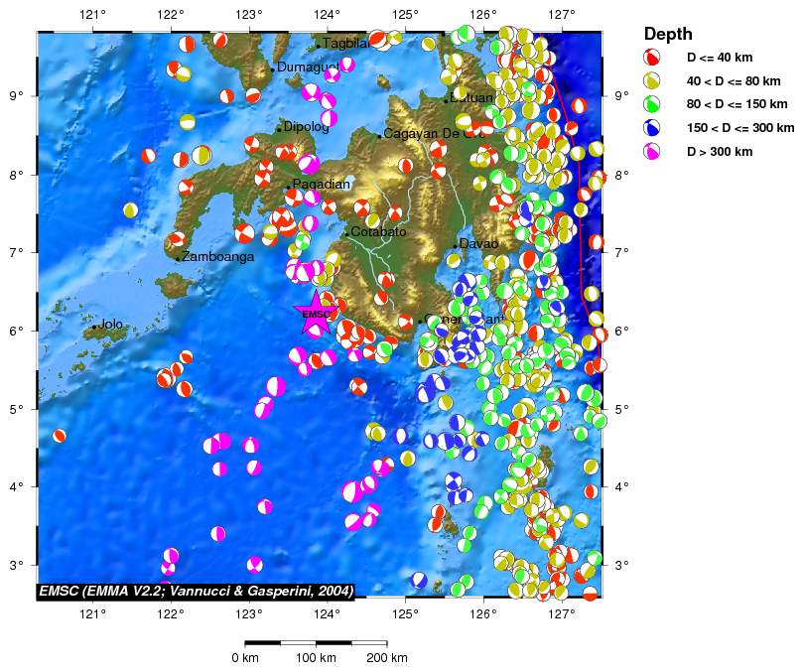Screen dimensions: 804x672
Task: Select the Dipolog city label
Action: point(306,127)
